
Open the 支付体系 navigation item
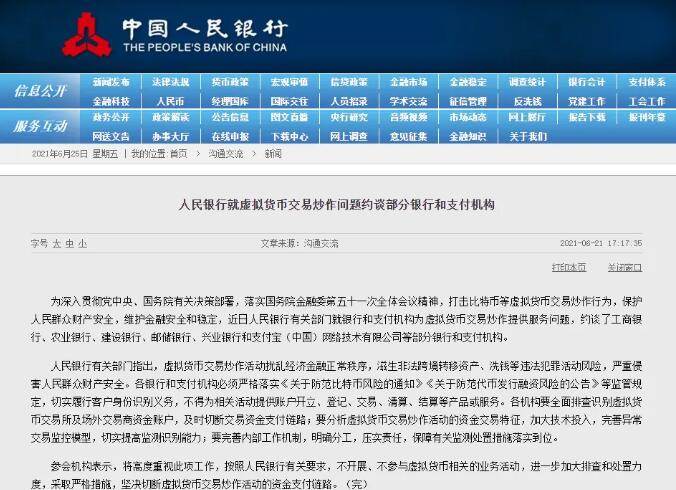tap(646, 82)
